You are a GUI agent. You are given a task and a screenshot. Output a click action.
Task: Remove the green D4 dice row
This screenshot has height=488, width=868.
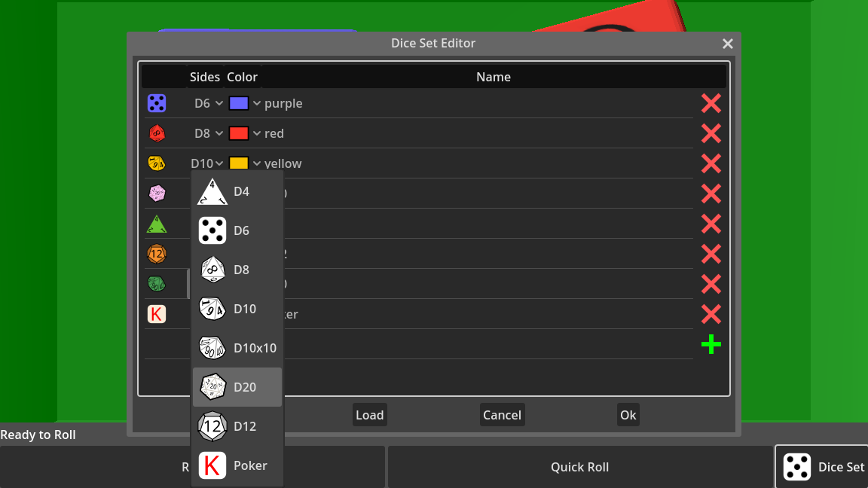click(x=711, y=224)
